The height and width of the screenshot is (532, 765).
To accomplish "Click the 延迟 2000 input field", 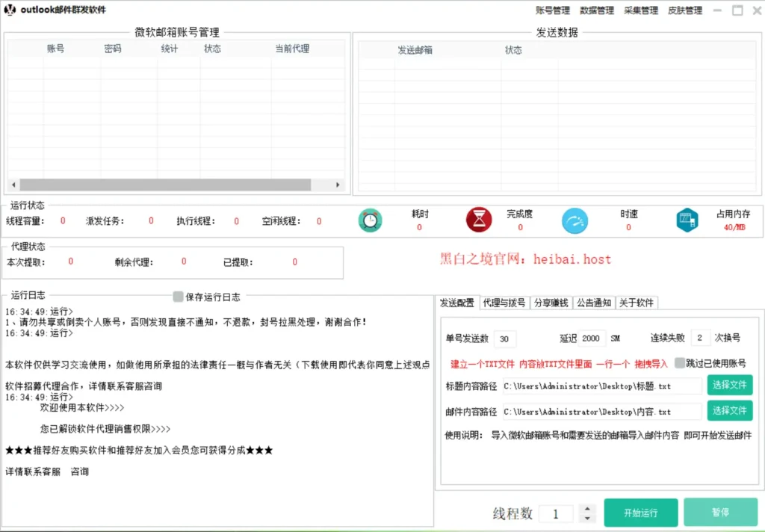I will 592,338.
